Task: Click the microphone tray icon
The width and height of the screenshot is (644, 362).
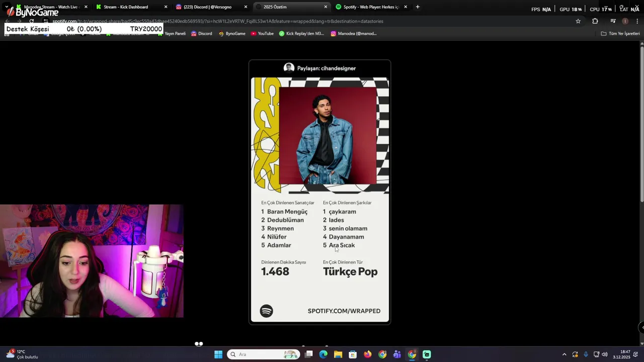Action: (x=586, y=354)
